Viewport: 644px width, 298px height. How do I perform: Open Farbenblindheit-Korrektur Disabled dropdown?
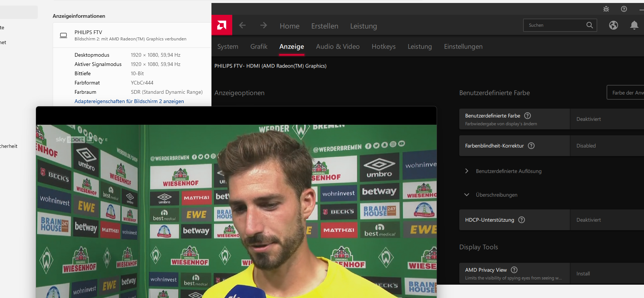pos(607,146)
